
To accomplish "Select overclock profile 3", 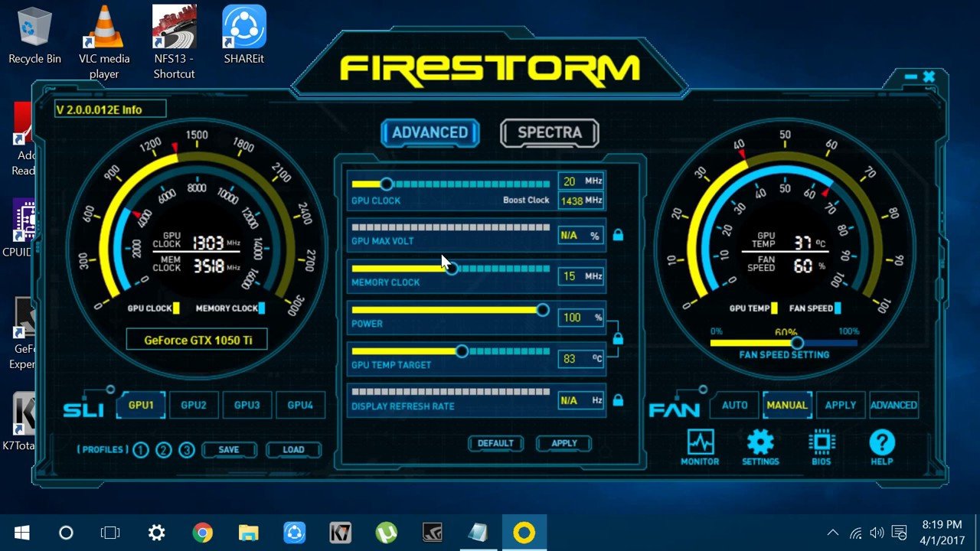I will coord(187,450).
